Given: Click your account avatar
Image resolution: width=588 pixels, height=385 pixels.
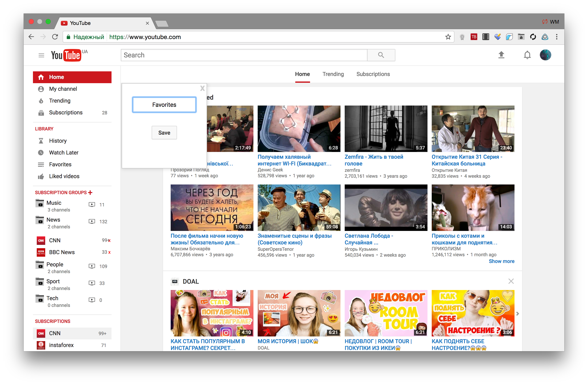Looking at the screenshot, I should click(x=546, y=55).
